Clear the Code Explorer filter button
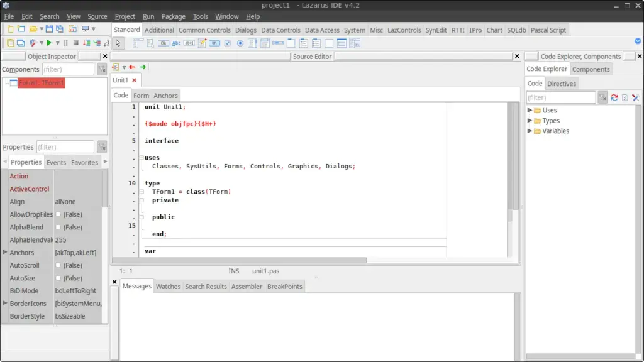This screenshot has height=362, width=644. pyautogui.click(x=602, y=97)
